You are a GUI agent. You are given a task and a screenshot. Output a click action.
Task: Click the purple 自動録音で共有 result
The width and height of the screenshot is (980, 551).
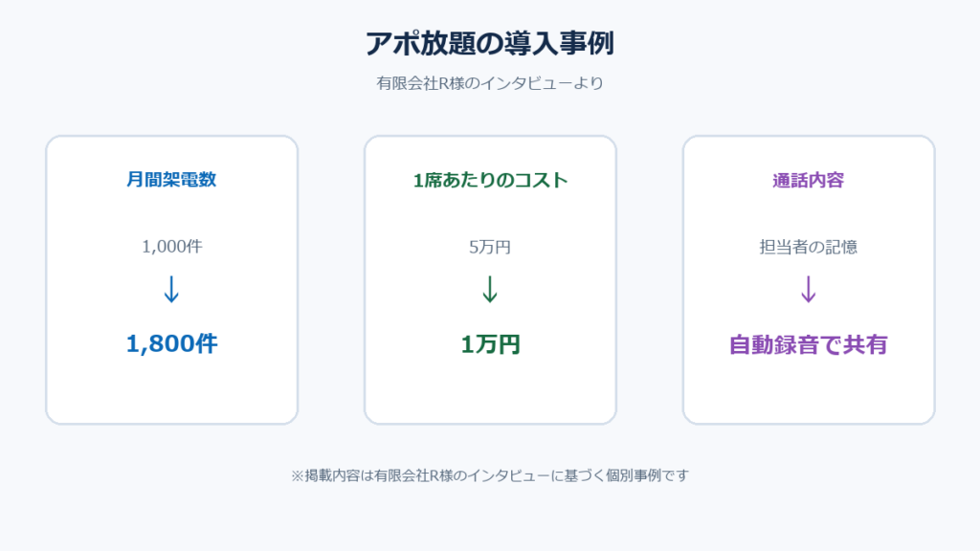tap(808, 344)
